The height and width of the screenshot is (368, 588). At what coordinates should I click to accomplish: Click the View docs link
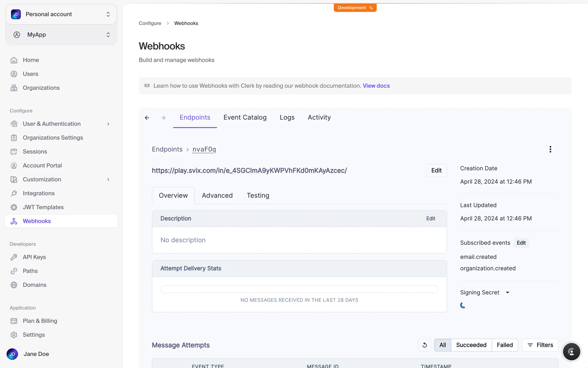376,86
